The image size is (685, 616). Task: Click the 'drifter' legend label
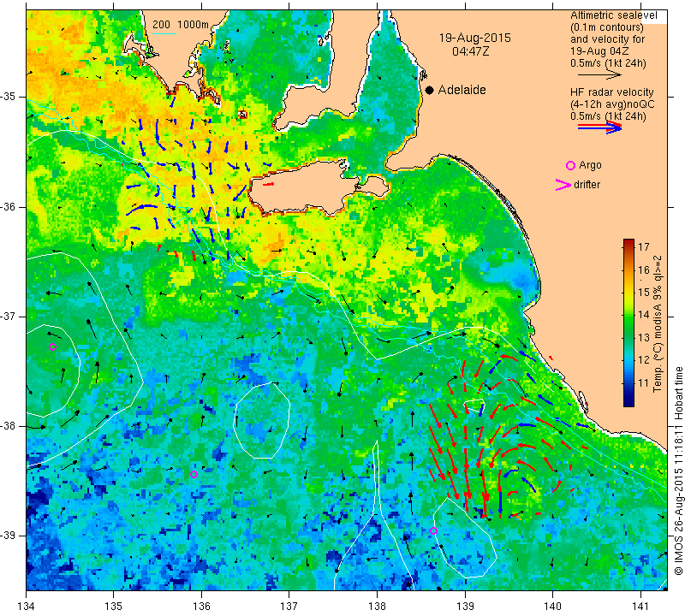point(587,185)
